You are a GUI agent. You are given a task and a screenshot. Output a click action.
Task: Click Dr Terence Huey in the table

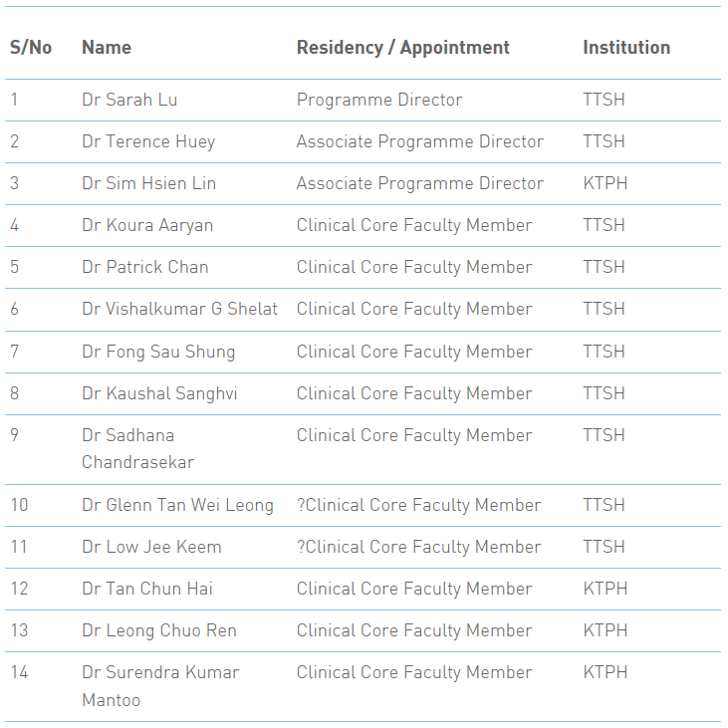click(x=148, y=141)
